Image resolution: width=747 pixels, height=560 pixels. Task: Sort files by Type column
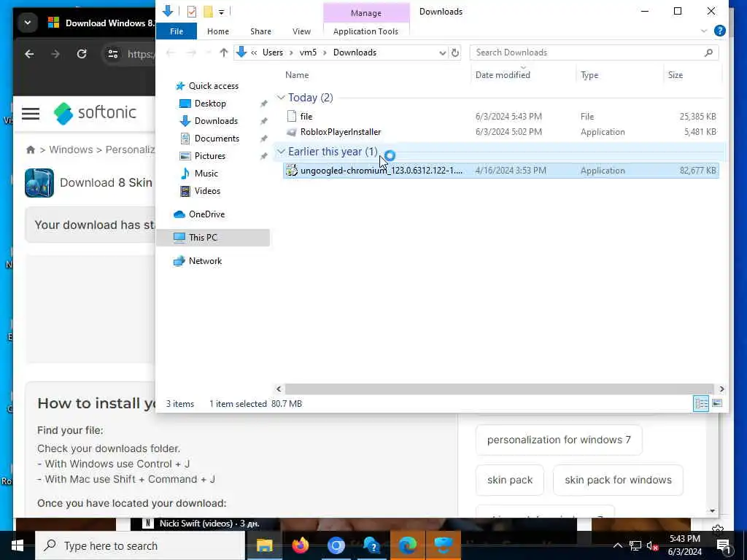coord(589,75)
